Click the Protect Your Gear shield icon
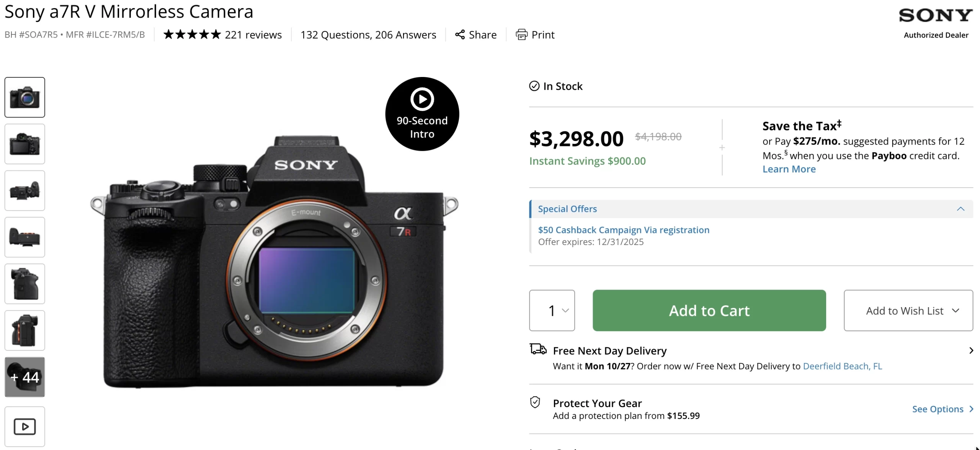Viewport: 980px width, 450px height. pyautogui.click(x=535, y=403)
